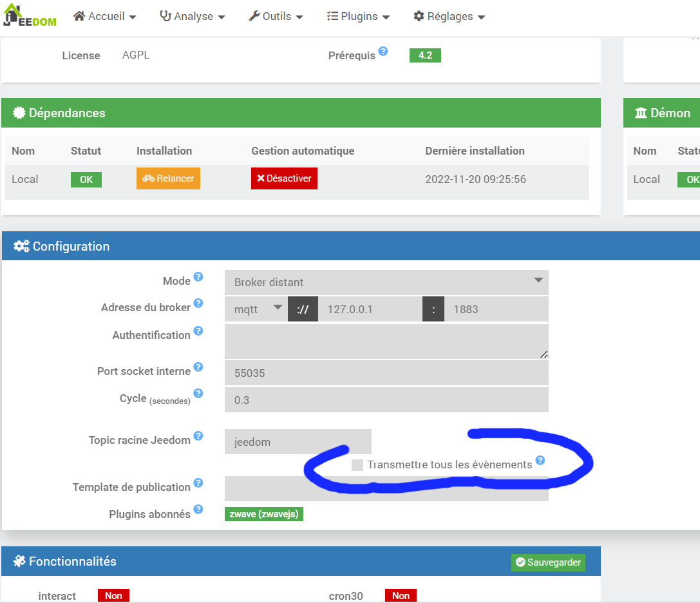Click help icon beside Authentification label

click(198, 330)
